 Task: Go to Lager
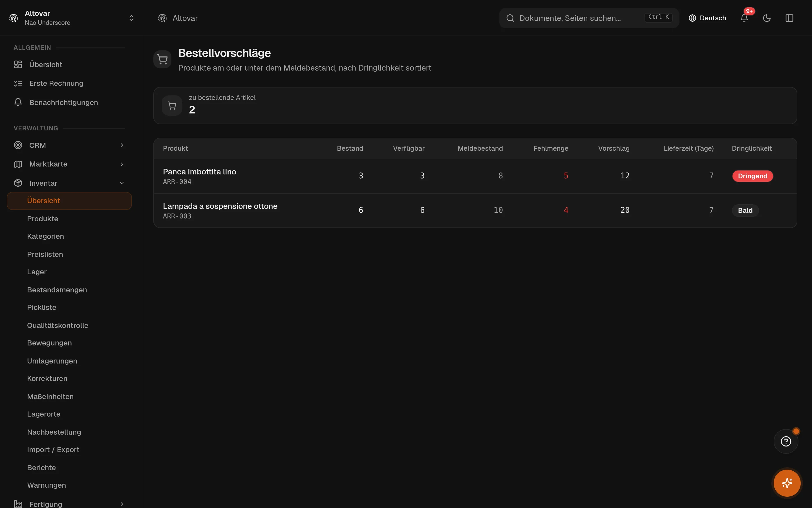pyautogui.click(x=37, y=272)
